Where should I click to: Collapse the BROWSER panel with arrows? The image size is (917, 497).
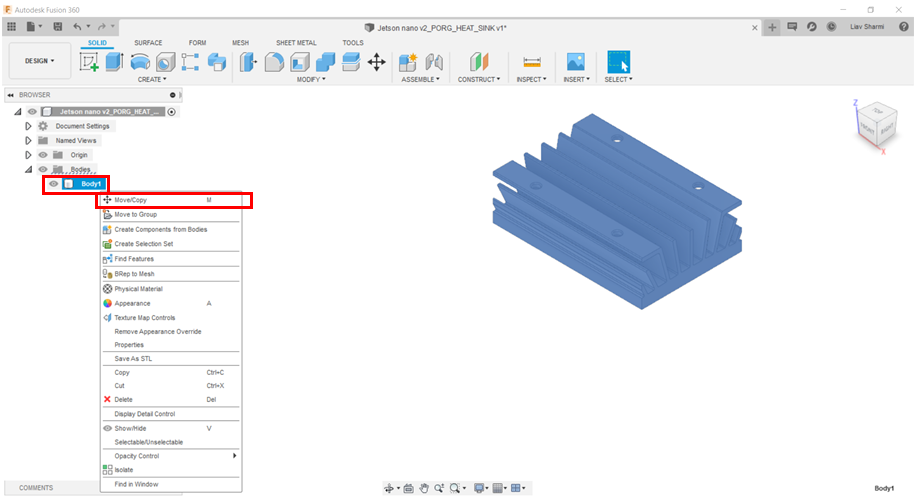(11, 95)
